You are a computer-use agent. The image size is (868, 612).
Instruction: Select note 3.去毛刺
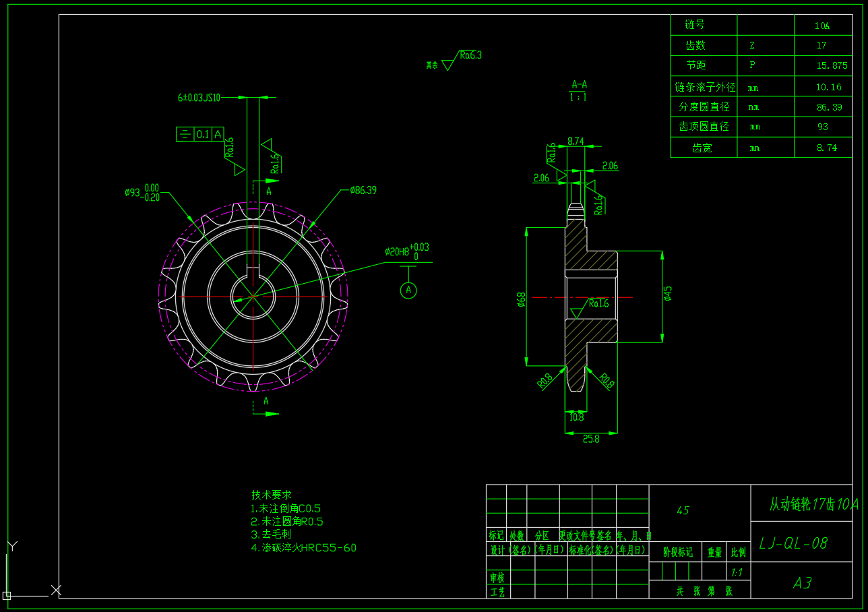point(271,534)
